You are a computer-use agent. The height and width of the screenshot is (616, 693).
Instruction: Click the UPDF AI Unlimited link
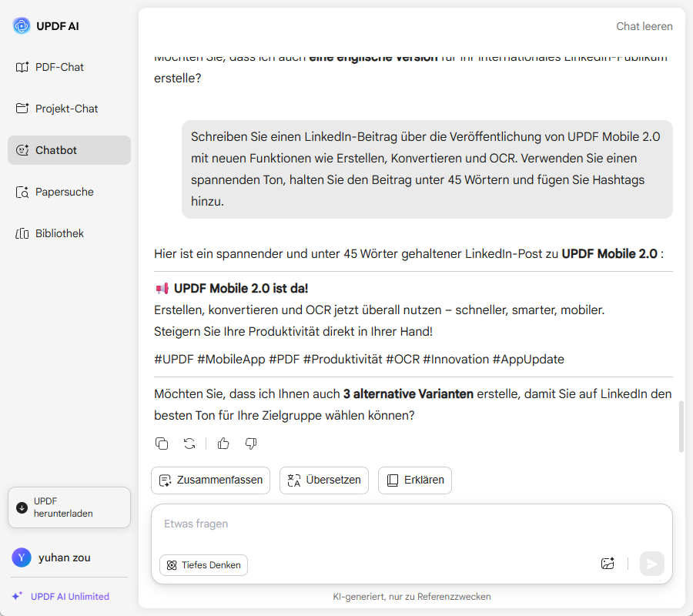click(70, 597)
